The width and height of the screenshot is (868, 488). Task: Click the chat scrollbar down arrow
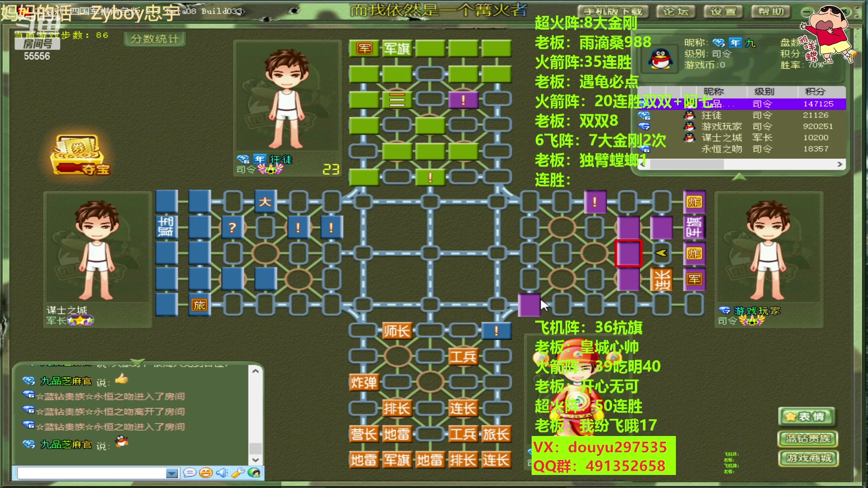[255, 460]
